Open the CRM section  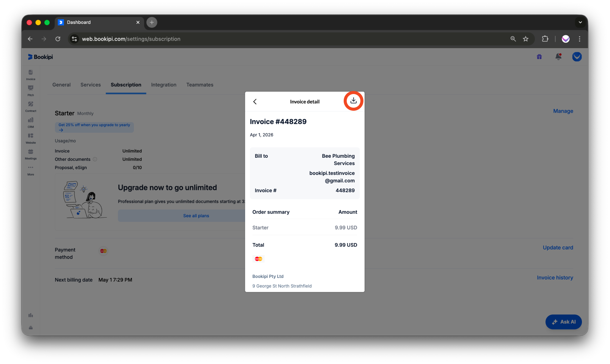(30, 122)
